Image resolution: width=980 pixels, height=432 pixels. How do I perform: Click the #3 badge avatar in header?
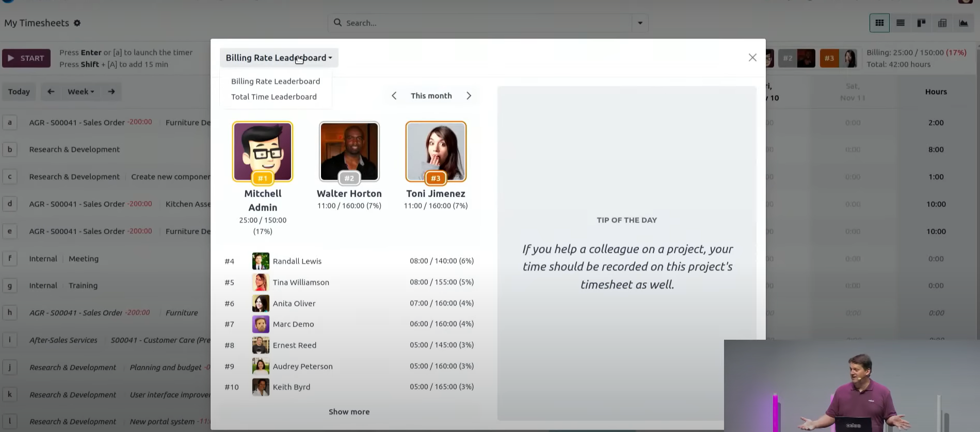840,58
